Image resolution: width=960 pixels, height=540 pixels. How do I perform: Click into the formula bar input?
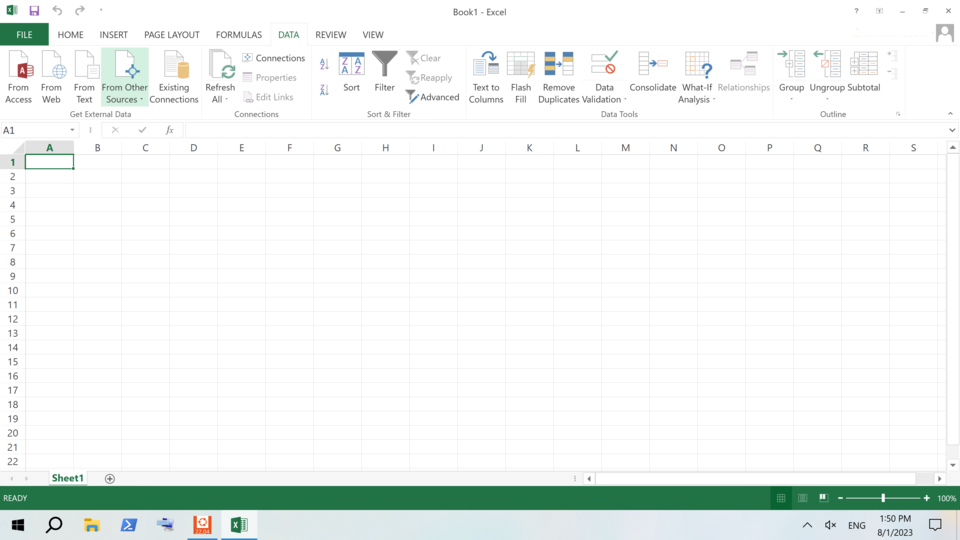(566, 130)
